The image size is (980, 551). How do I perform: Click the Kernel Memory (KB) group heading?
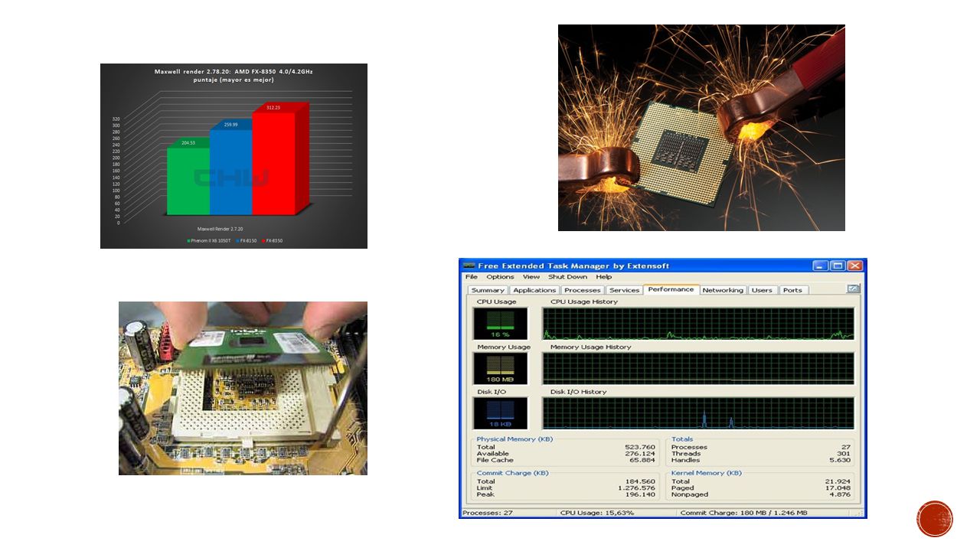coord(707,473)
